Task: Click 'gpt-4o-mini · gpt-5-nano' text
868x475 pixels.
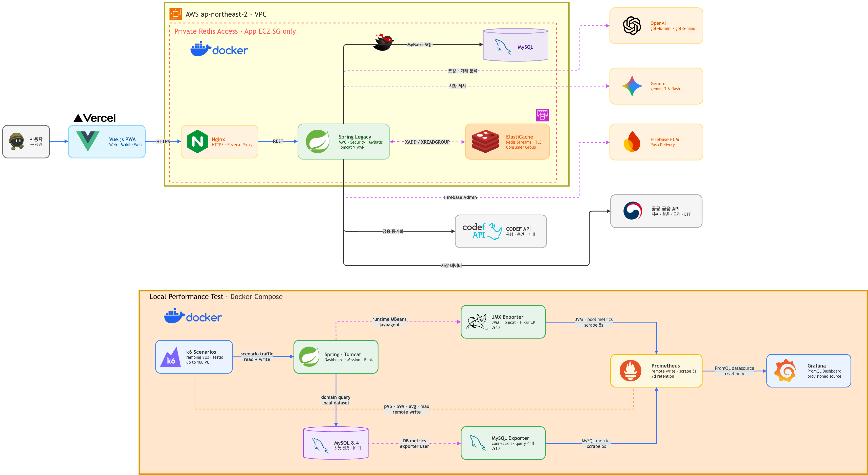Action: (x=673, y=28)
